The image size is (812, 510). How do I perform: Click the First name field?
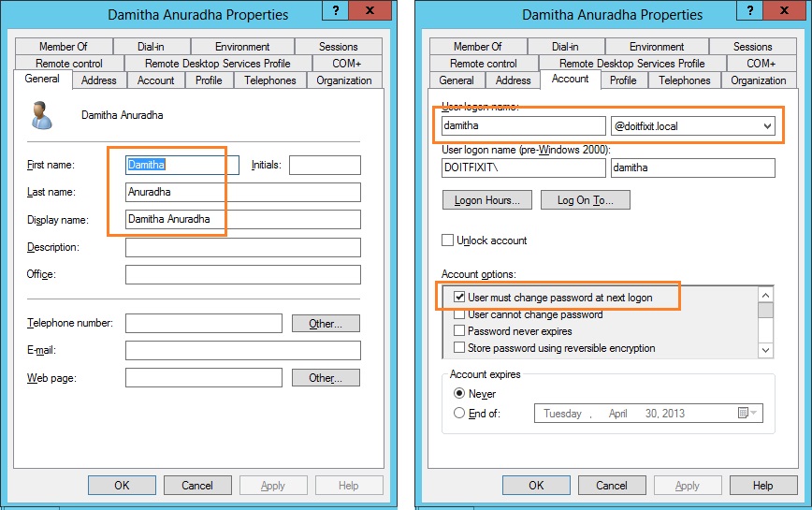(182, 165)
